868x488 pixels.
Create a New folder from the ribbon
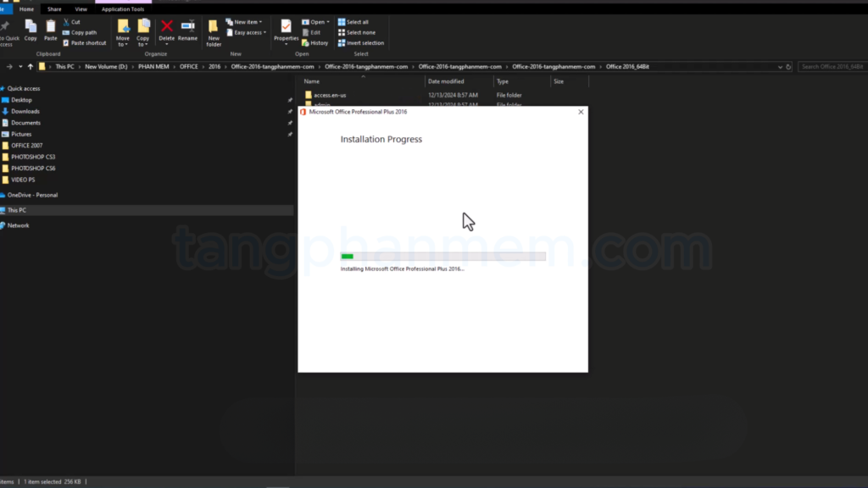click(214, 33)
